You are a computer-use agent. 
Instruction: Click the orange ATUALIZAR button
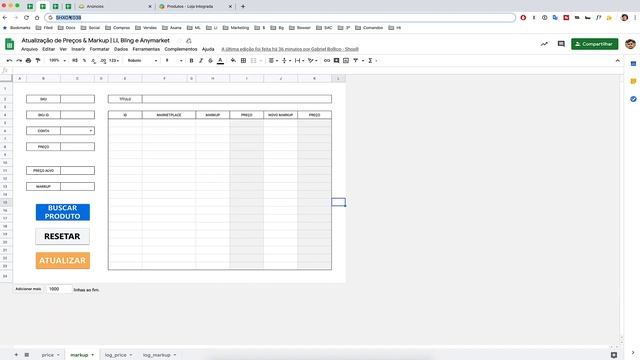(62, 260)
